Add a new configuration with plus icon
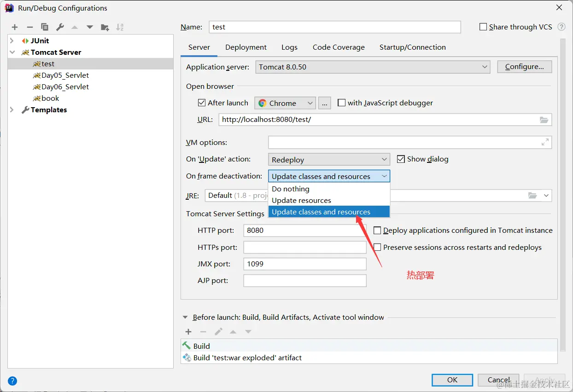 (x=15, y=27)
